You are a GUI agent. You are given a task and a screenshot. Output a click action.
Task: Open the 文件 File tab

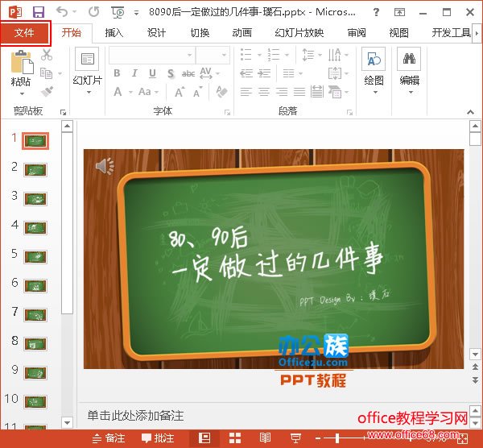click(x=24, y=32)
